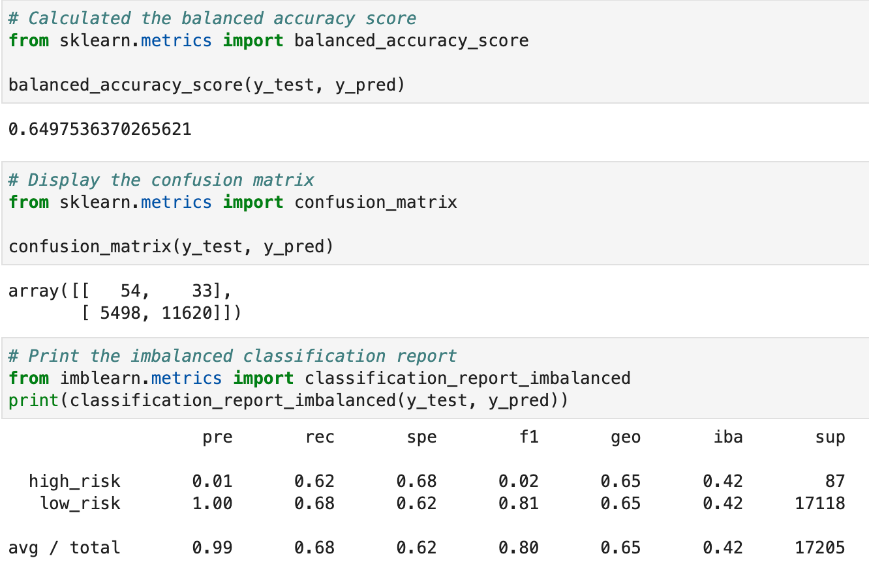Select the output value 0.6497536370265621
The width and height of the screenshot is (869, 588).
[99, 129]
